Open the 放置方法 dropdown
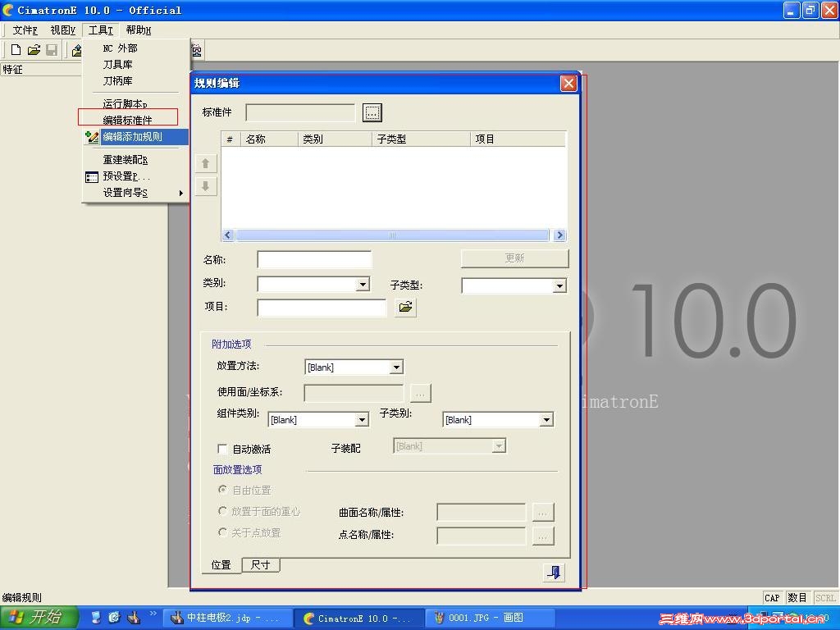Screen dimensions: 840x630 click(x=396, y=367)
